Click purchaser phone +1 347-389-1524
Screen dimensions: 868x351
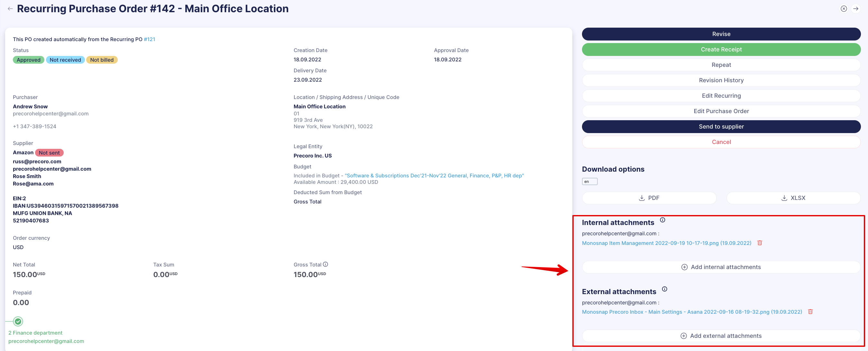[x=35, y=127]
